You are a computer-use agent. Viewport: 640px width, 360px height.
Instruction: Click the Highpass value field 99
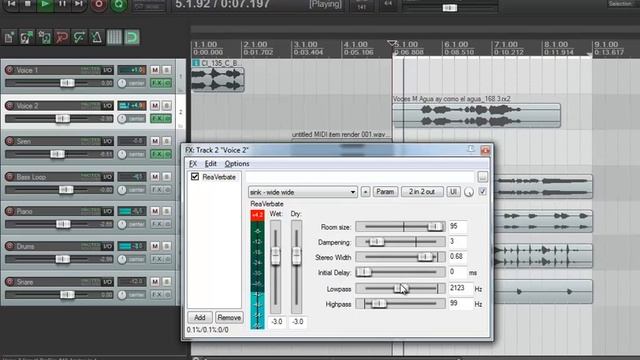(460, 304)
